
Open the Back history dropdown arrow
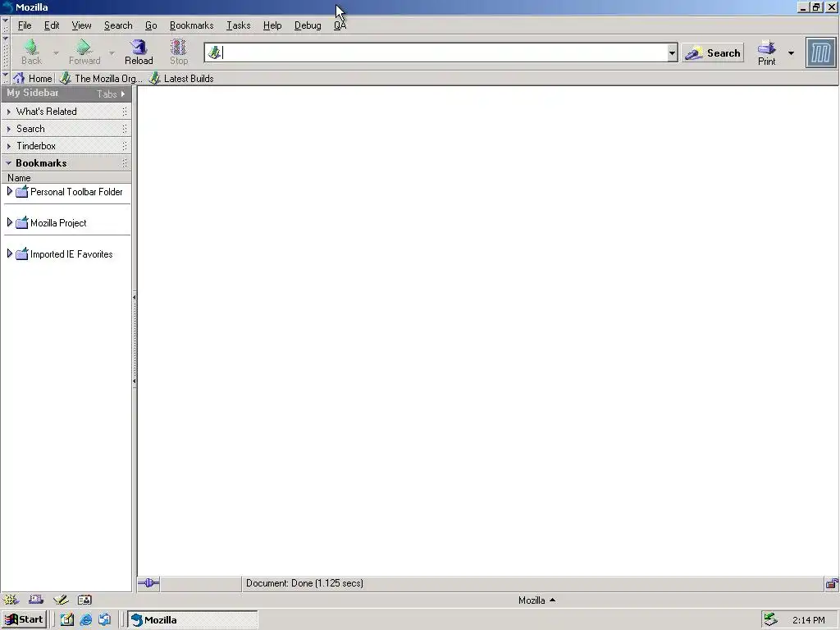coord(56,52)
